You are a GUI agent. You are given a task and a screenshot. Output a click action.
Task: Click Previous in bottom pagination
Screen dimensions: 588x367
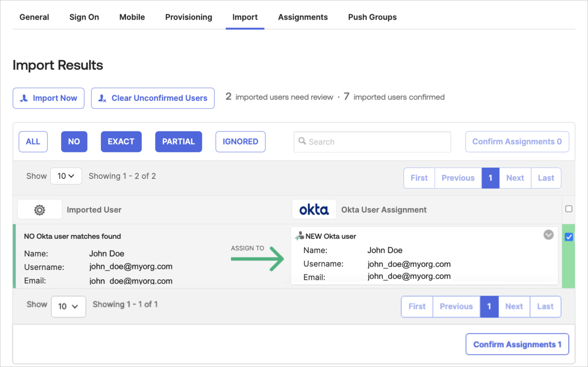click(x=456, y=306)
